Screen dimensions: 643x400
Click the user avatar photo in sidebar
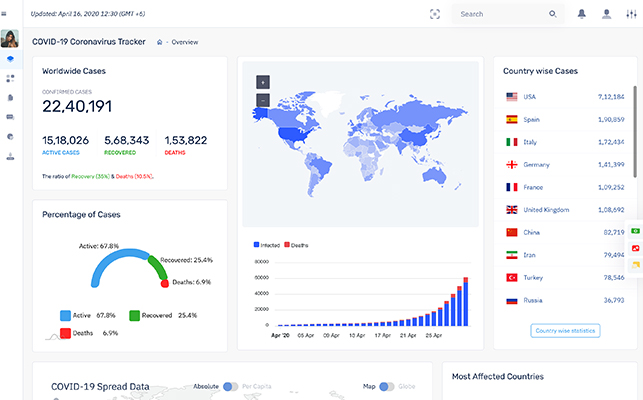pos(10,40)
